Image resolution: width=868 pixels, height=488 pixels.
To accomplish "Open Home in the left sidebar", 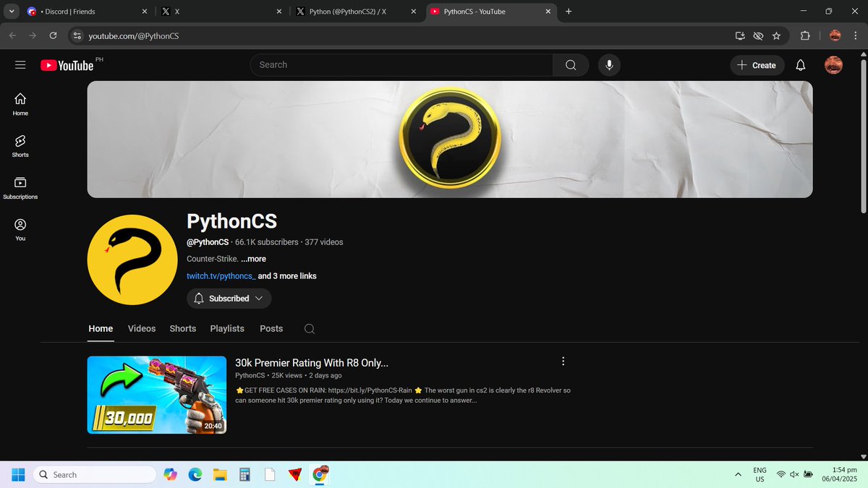I will [20, 104].
